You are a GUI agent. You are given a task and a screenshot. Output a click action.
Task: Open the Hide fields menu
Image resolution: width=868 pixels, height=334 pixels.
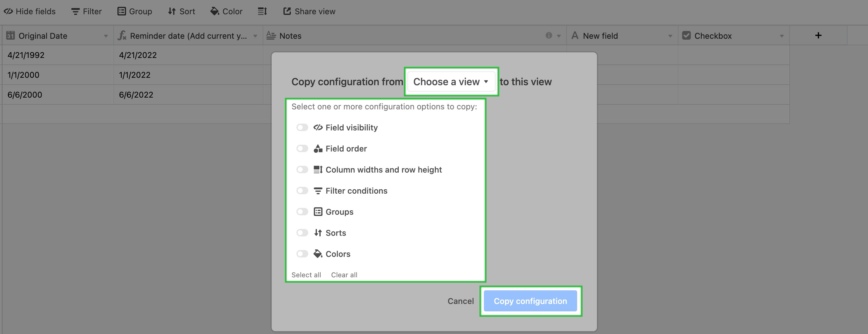[30, 11]
